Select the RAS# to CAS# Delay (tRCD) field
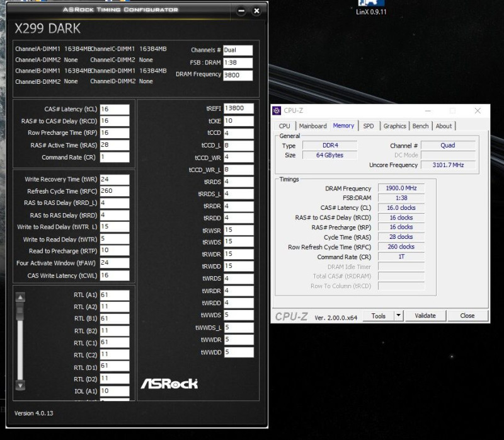Viewport: 504px width, 440px height. (115, 121)
